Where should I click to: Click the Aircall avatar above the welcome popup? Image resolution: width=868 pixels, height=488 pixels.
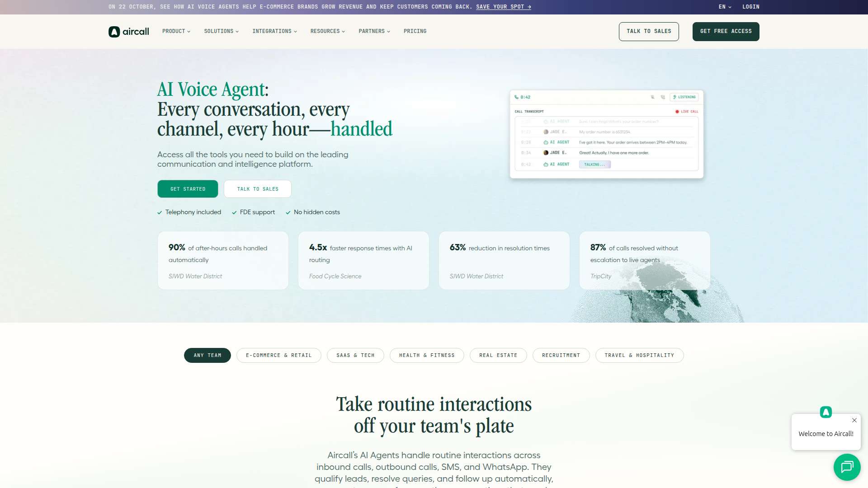(826, 412)
